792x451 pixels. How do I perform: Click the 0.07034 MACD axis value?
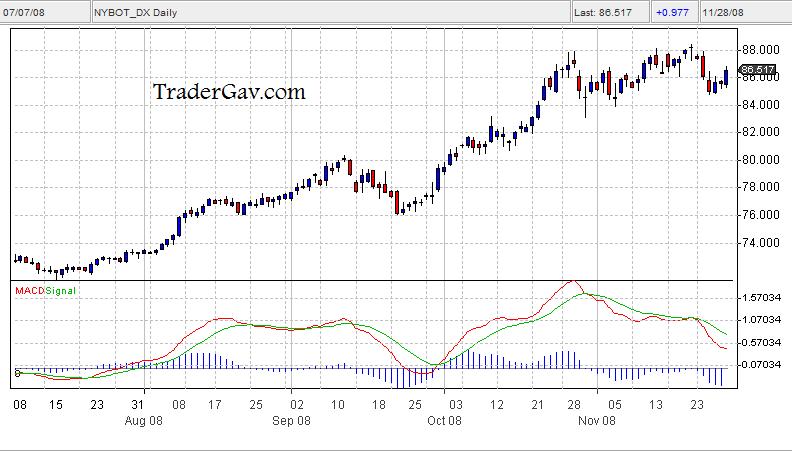(x=760, y=365)
